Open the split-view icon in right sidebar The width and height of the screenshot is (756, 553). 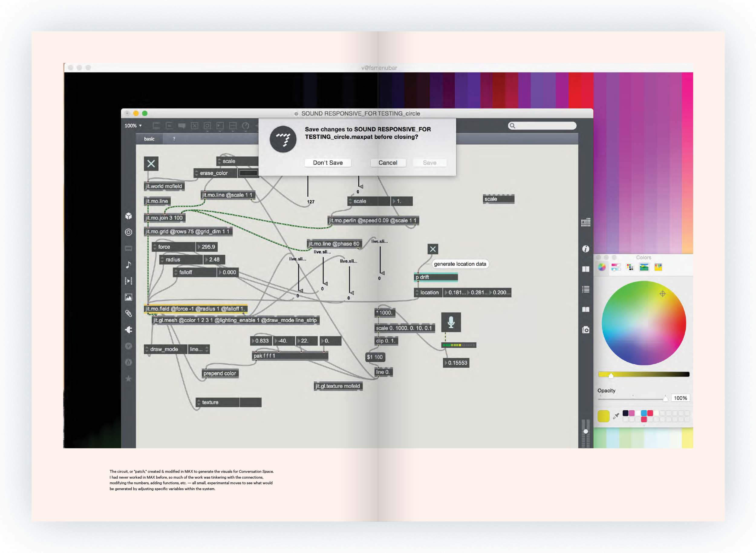(585, 269)
